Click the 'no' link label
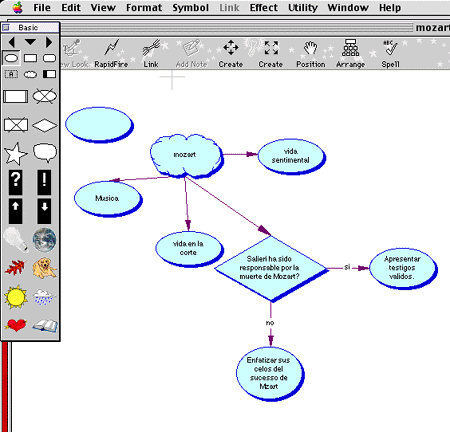This screenshot has height=432, width=450. [x=270, y=323]
